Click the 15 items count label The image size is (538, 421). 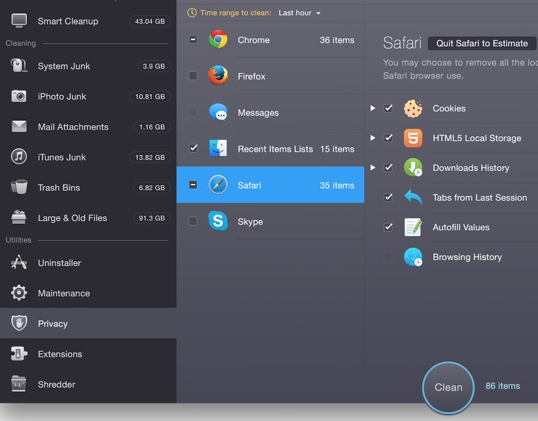point(337,149)
